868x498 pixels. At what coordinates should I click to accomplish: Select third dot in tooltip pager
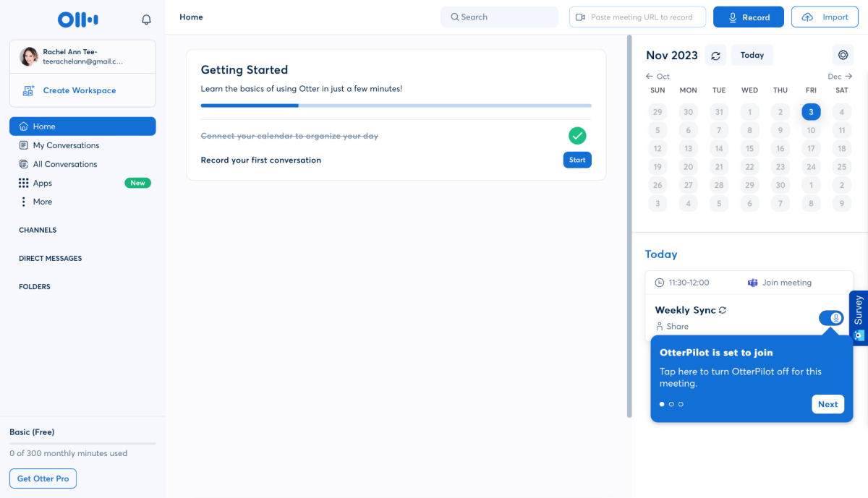click(x=681, y=404)
